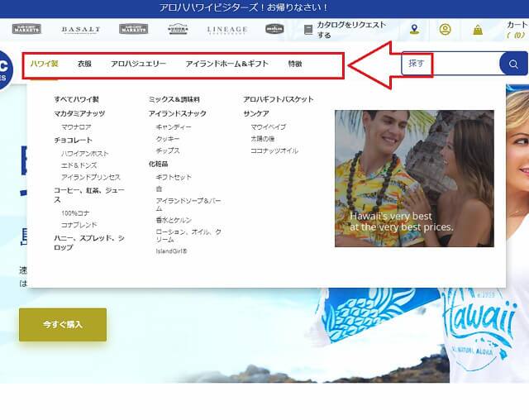Click the BASALT brand logo

click(x=80, y=30)
